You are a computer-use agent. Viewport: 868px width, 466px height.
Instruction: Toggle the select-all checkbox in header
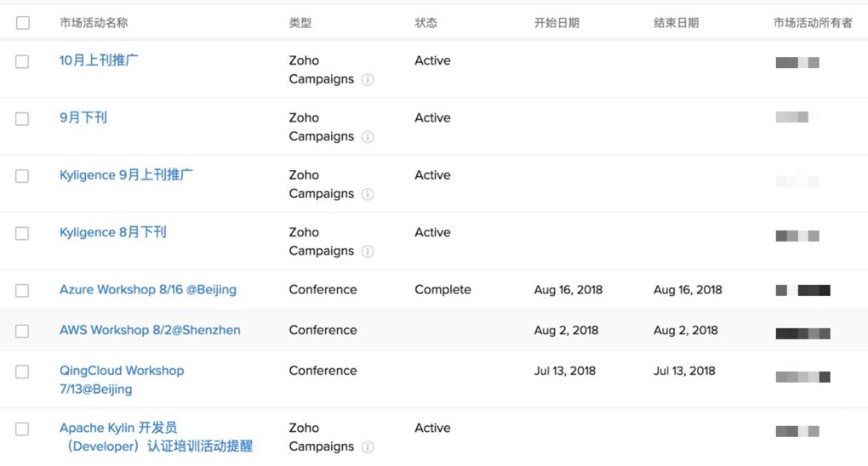[x=23, y=23]
